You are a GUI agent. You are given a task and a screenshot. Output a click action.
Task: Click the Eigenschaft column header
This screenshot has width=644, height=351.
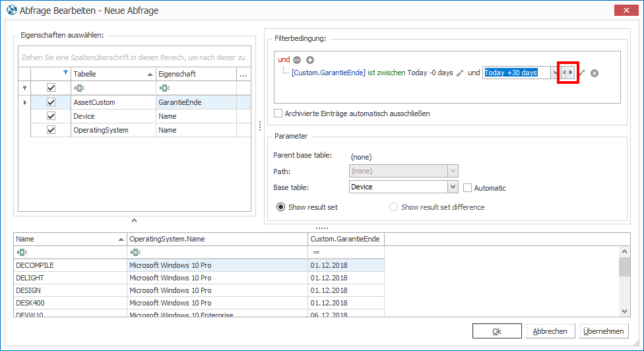(197, 75)
